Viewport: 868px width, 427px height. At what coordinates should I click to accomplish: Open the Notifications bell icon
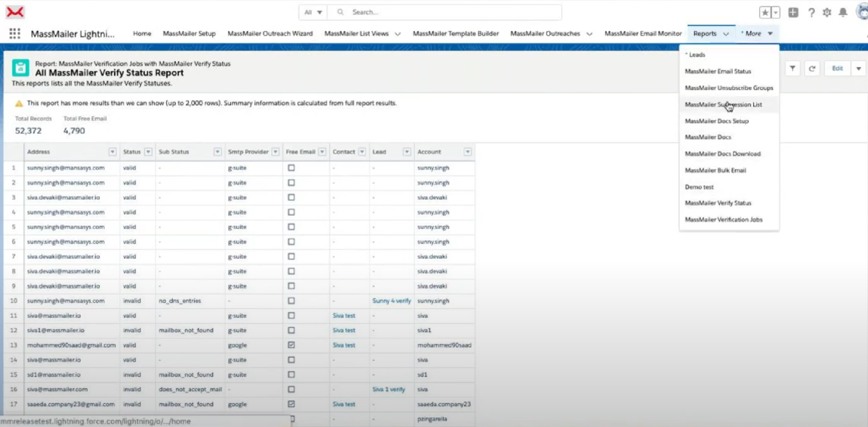pos(843,13)
